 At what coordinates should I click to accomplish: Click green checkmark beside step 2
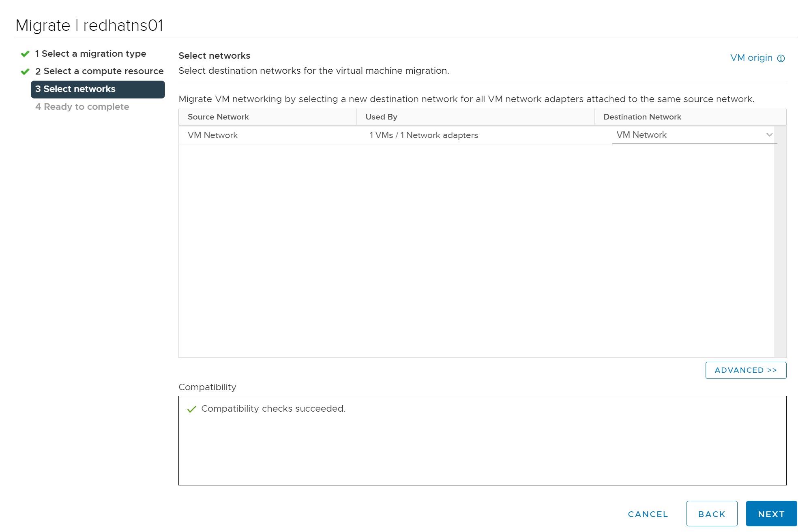[x=25, y=72]
